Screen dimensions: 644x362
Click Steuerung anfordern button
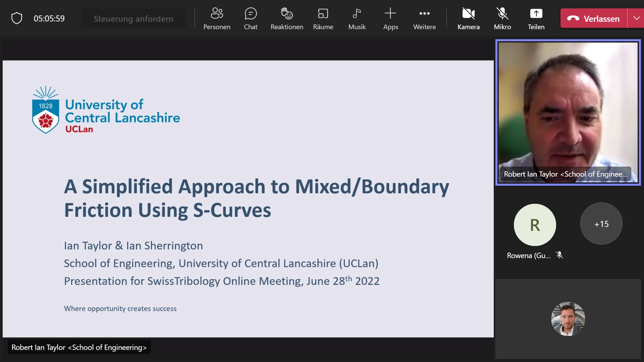[133, 19]
